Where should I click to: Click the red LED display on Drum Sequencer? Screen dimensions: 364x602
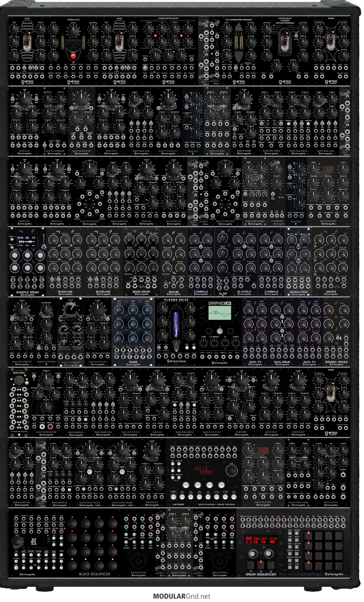[262, 540]
